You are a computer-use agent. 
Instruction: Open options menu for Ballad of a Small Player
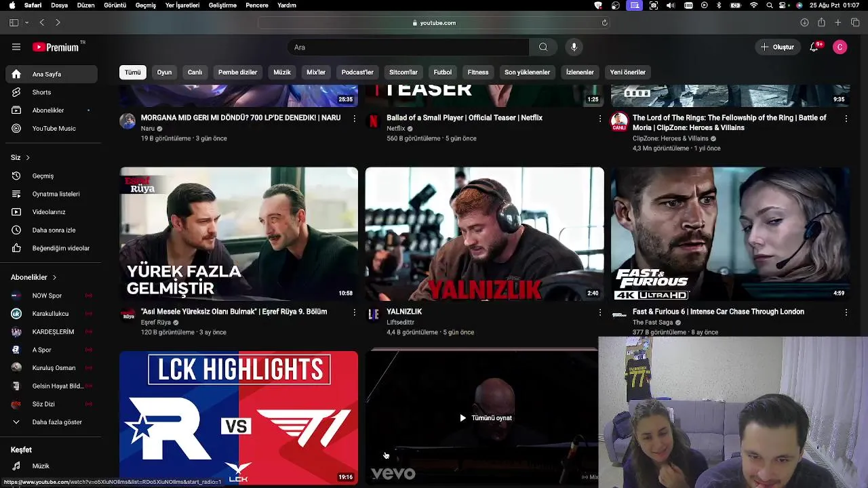(x=599, y=118)
